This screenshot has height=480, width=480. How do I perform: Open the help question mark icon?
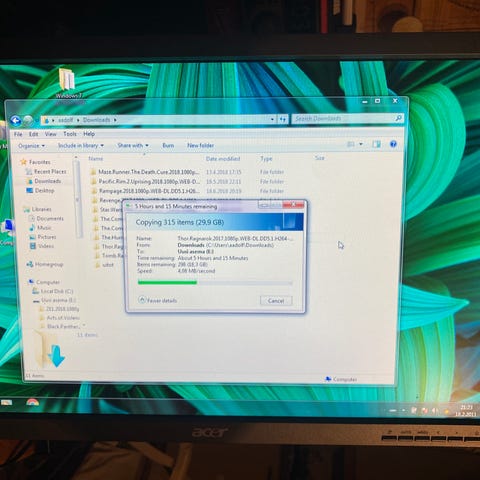pos(393,144)
